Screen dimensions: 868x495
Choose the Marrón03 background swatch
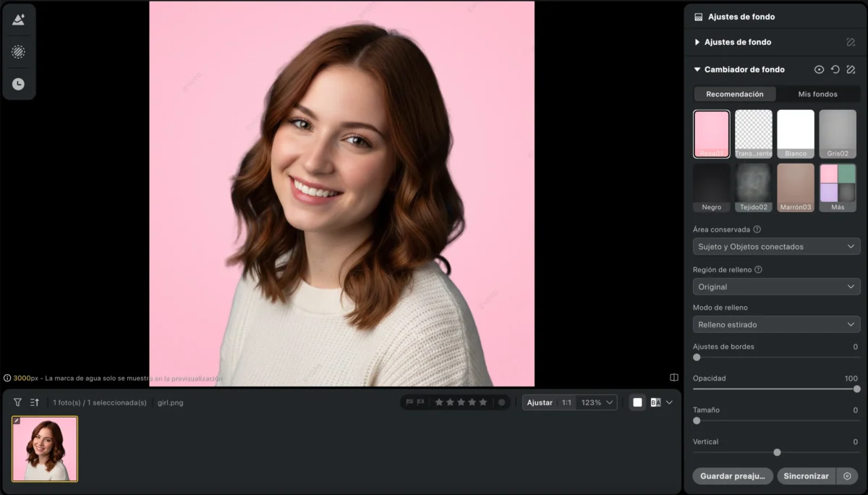pyautogui.click(x=795, y=187)
